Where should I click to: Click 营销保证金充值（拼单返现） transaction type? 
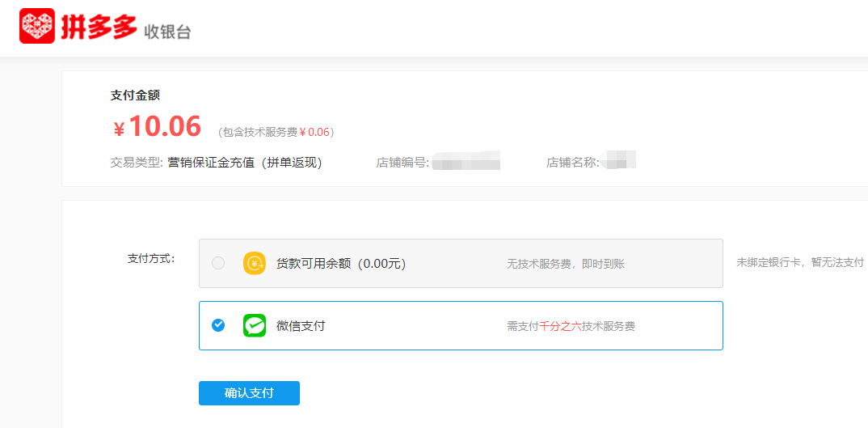click(x=245, y=163)
